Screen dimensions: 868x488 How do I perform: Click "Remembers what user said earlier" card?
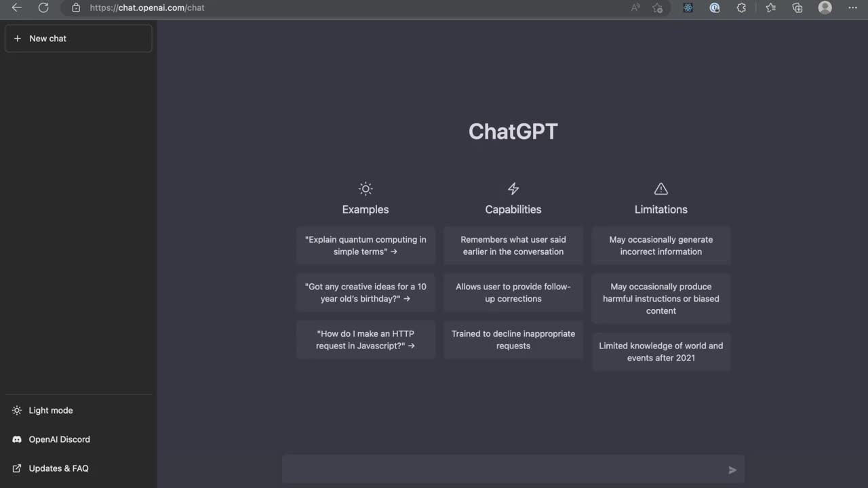click(x=513, y=245)
